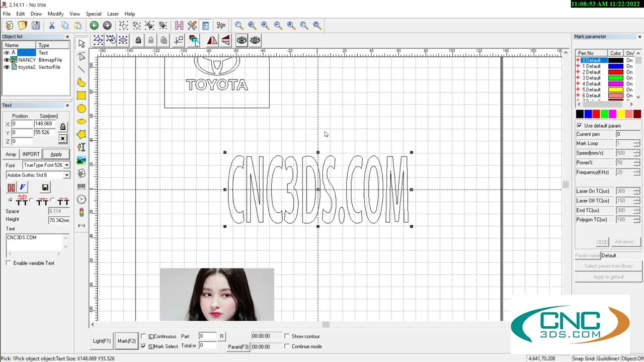Toggle visibility of the NANCY bitmap object
The height and width of the screenshot is (362, 644).
coord(7,60)
